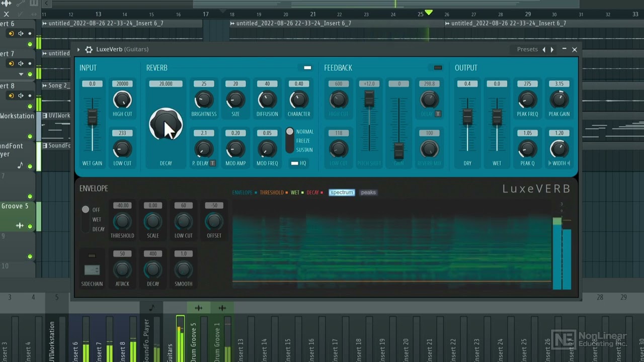Open the SIDECHAIN source selector
This screenshot has height=362, width=644.
coord(92,270)
